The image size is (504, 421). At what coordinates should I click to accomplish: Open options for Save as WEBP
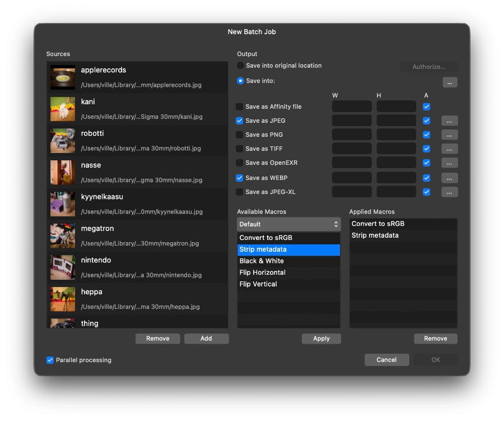(449, 178)
